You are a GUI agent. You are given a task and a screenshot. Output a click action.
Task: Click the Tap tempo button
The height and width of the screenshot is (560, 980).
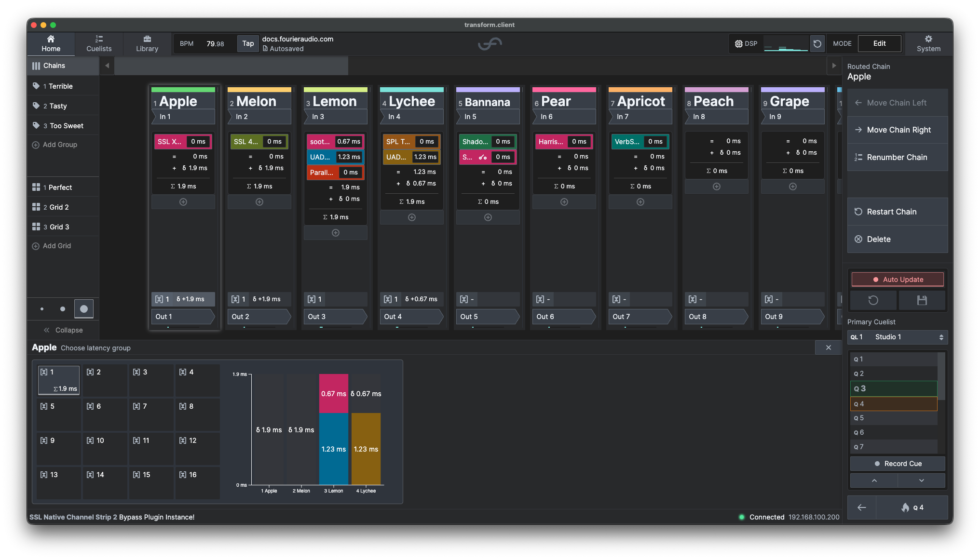pyautogui.click(x=248, y=43)
